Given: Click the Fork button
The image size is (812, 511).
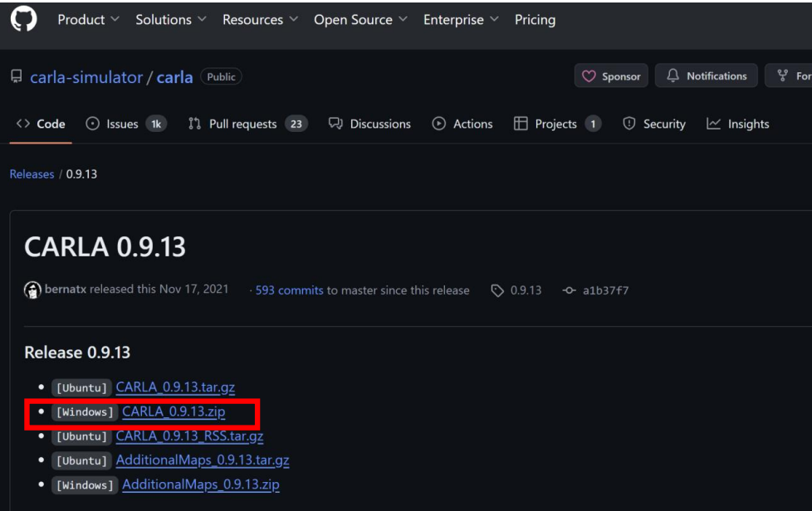Looking at the screenshot, I should (x=789, y=75).
